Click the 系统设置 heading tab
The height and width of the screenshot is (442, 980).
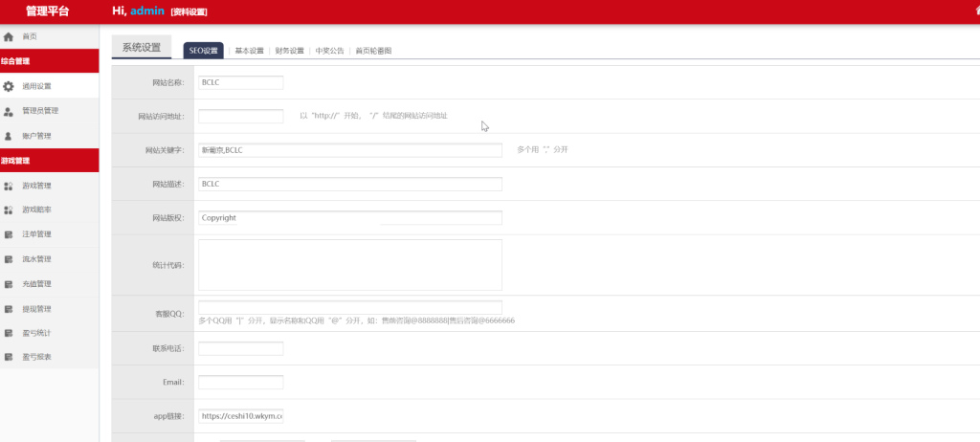click(142, 48)
